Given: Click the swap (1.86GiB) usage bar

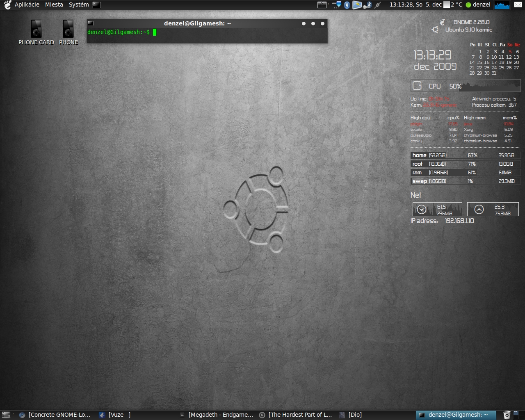Looking at the screenshot, I should click(x=465, y=181).
